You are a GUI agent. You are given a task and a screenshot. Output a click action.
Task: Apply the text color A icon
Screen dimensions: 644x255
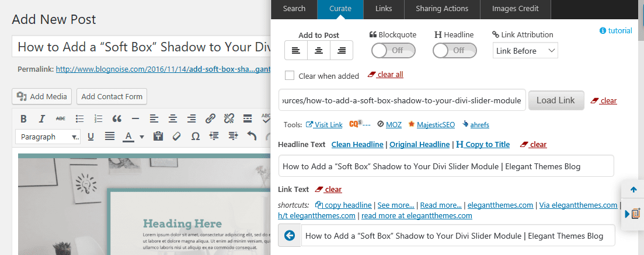click(x=129, y=137)
